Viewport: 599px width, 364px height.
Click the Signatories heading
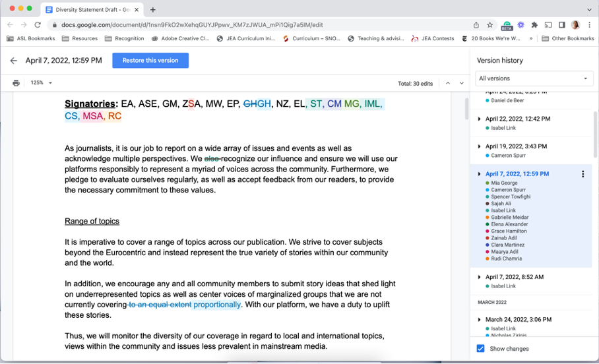click(x=90, y=104)
